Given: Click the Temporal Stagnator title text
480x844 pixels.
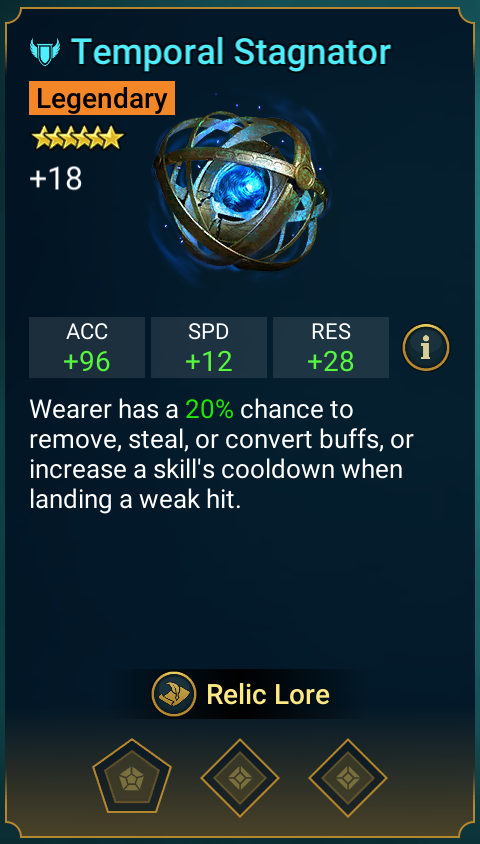Looking at the screenshot, I should pyautogui.click(x=231, y=52).
